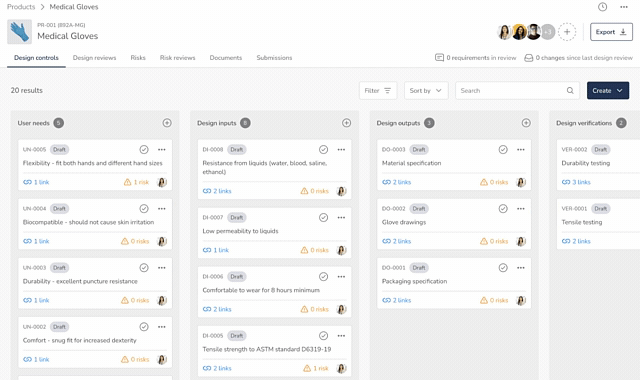Click the assignee avatar on DI-0007 card

click(342, 250)
